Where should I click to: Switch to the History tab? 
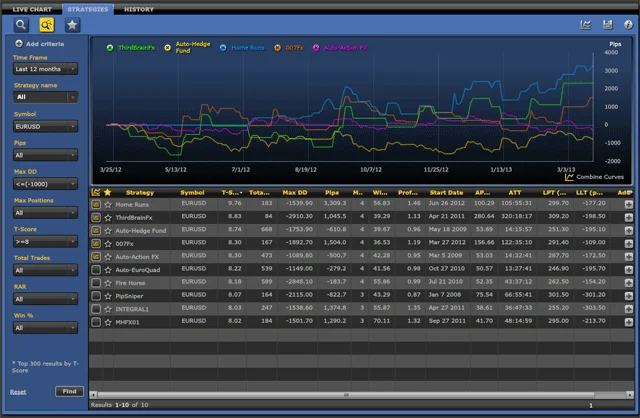(x=139, y=9)
